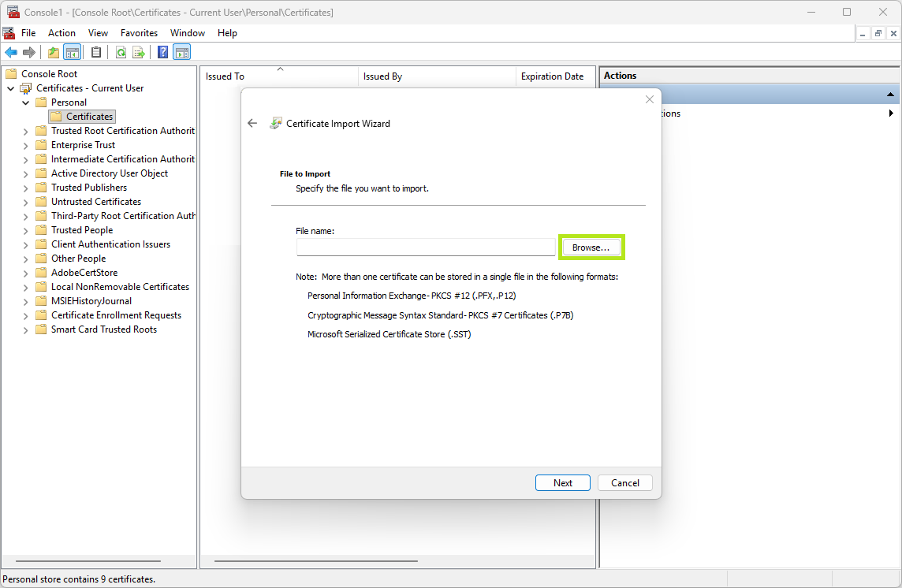Minimize the inner MDI child window
902x588 pixels.
pyautogui.click(x=863, y=33)
